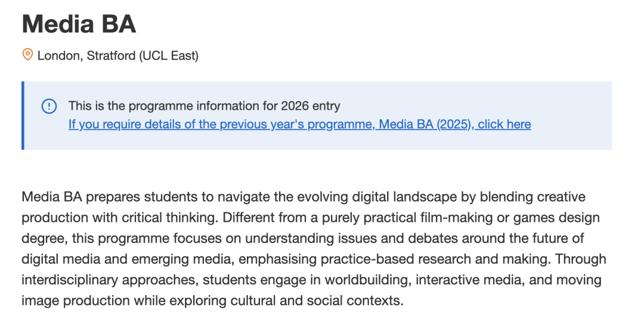644x319 pixels.
Task: Click "click here" at the link's end
Action: (504, 124)
